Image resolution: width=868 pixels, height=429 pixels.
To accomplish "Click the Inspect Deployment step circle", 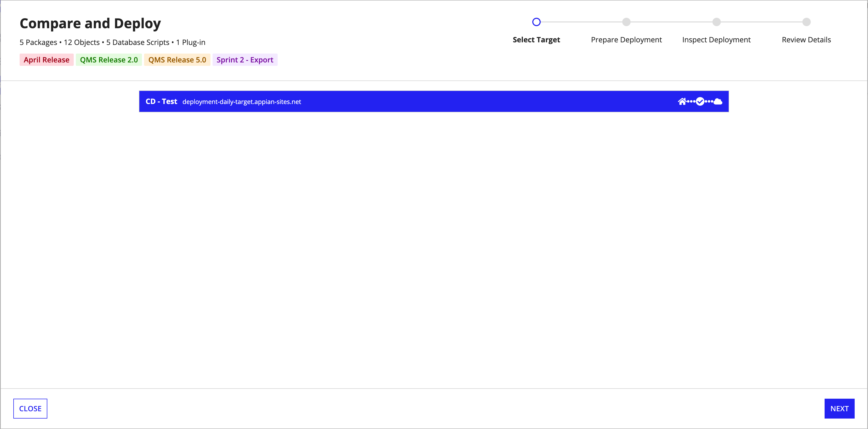I will (x=716, y=22).
